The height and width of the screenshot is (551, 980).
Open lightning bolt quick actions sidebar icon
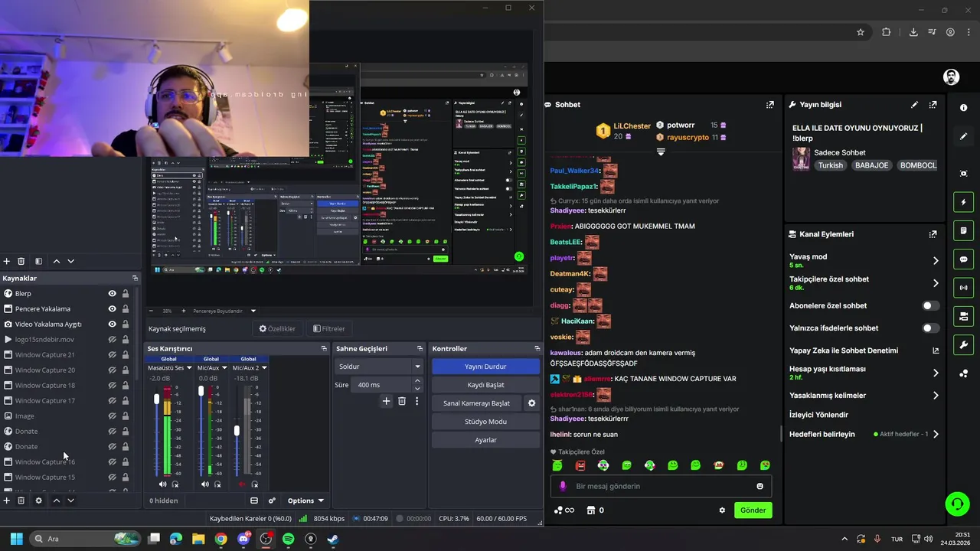(x=963, y=202)
